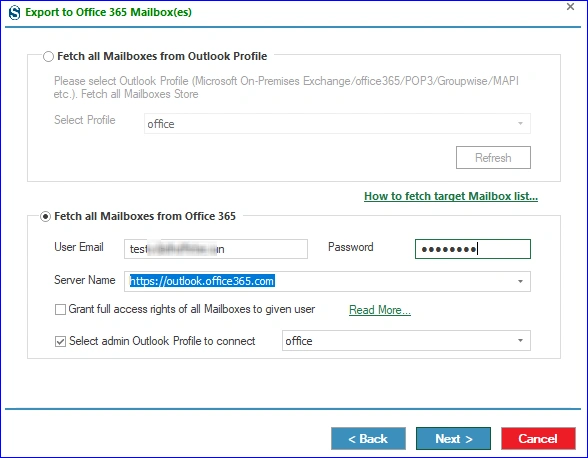Proceed with the Next button

point(453,438)
